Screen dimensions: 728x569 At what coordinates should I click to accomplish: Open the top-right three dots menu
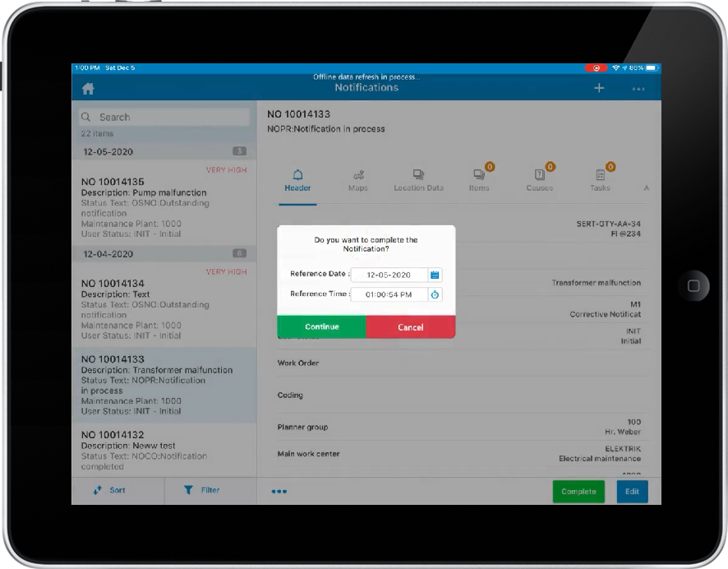coord(638,89)
